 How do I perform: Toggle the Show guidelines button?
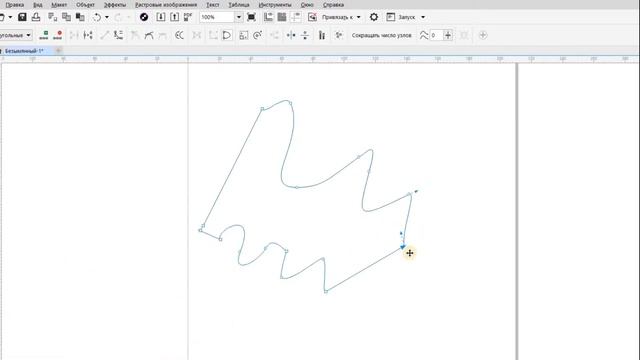(x=296, y=17)
